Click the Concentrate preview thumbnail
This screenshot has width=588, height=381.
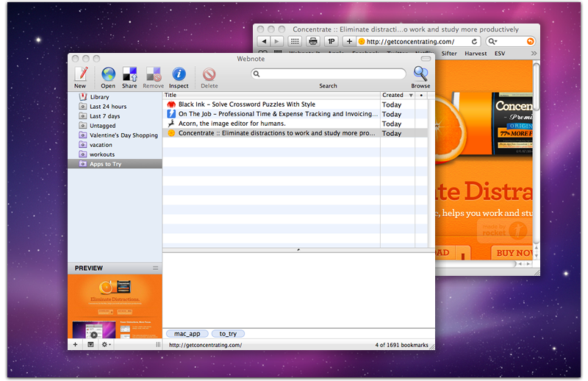115,306
